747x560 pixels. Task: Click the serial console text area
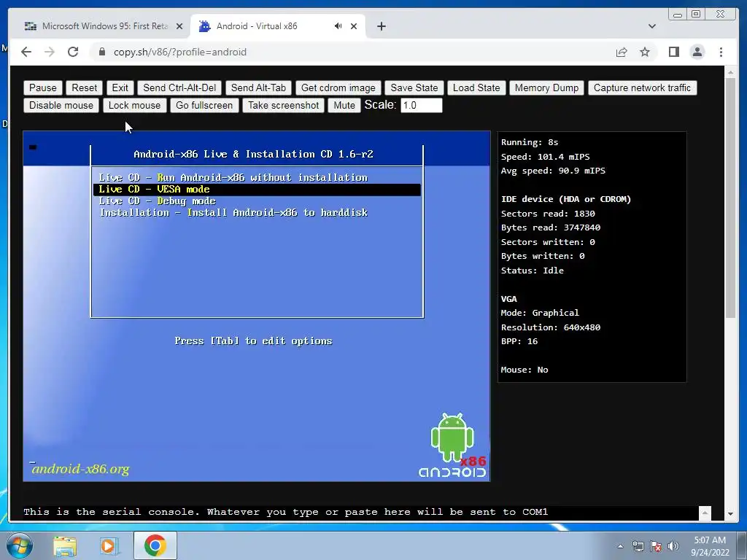tap(360, 513)
